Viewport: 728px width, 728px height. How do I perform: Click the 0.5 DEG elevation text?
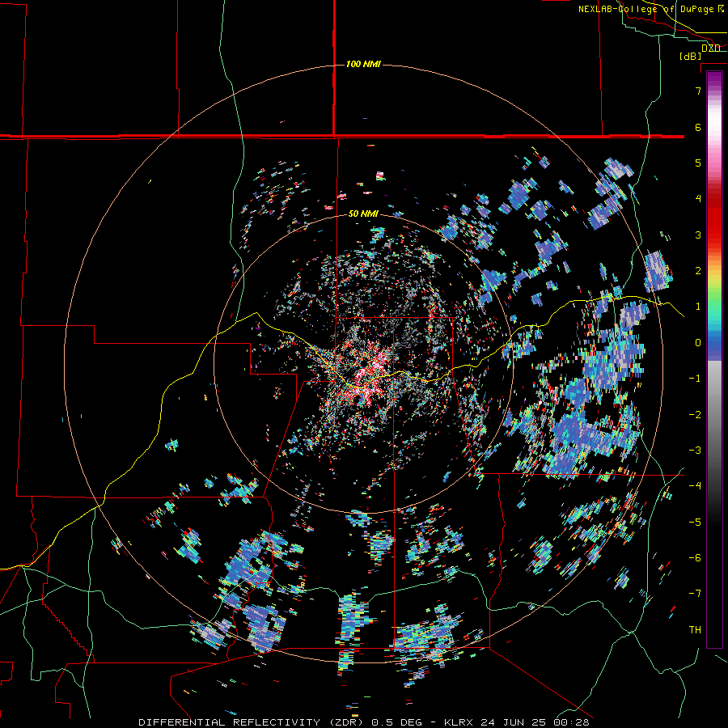tap(397, 722)
